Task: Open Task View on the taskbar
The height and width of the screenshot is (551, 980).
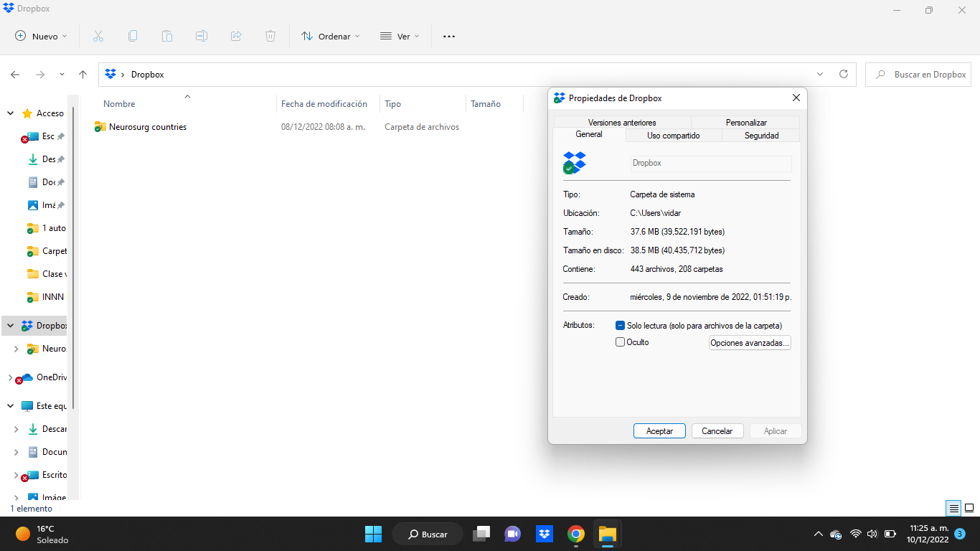Action: click(481, 534)
